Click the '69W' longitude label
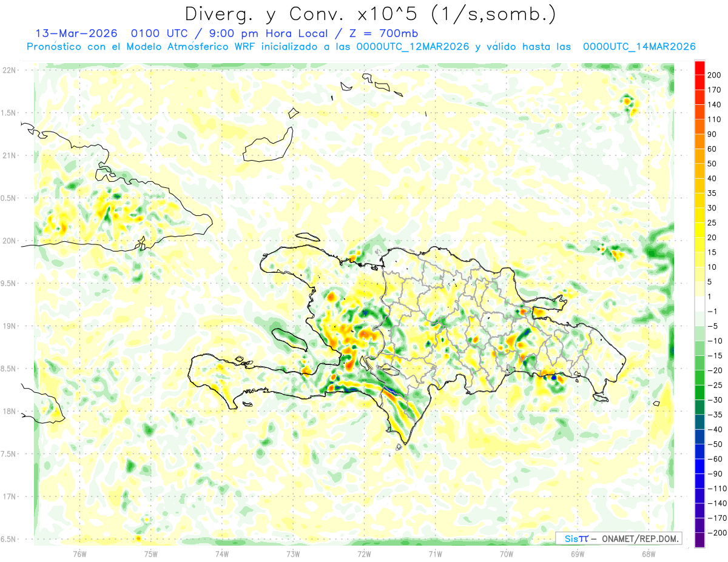Image resolution: width=728 pixels, height=562 pixels. click(578, 554)
